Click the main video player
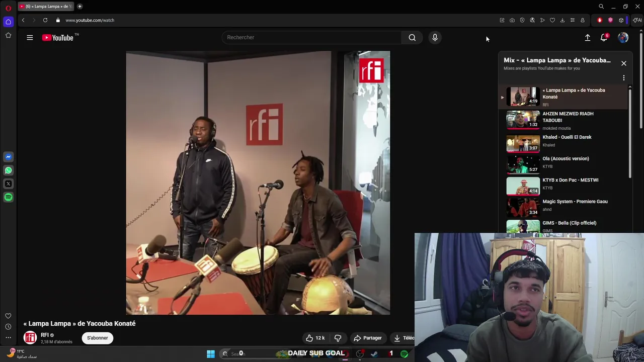The image size is (644, 362). click(x=258, y=183)
